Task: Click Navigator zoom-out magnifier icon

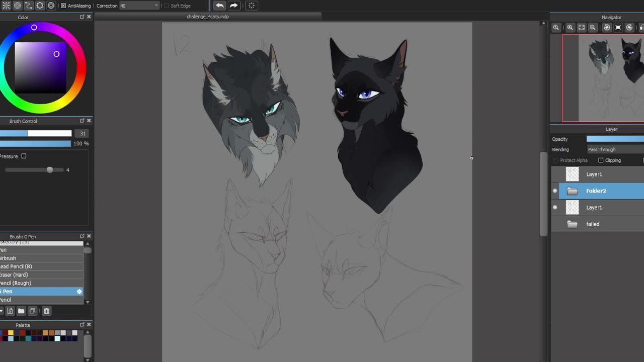Action: coord(593,28)
